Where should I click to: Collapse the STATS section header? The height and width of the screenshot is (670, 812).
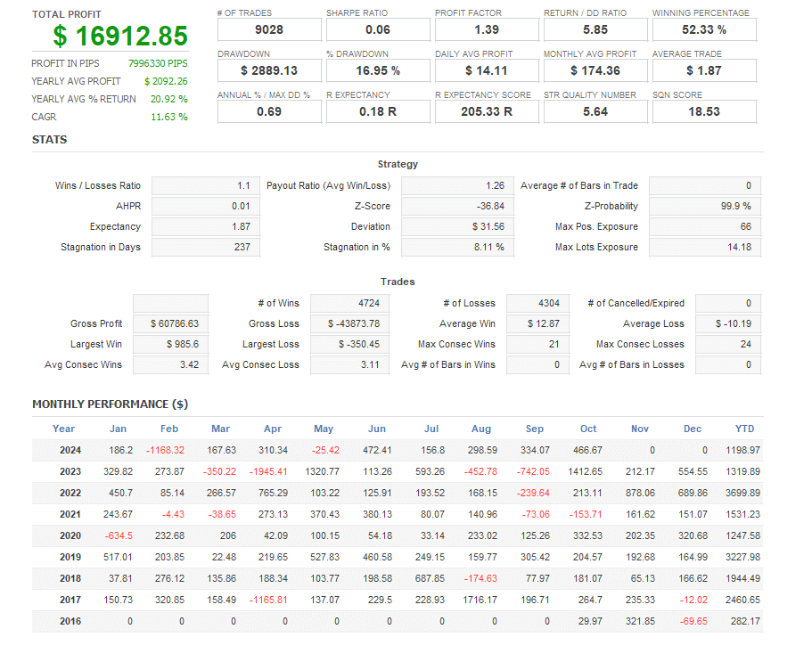49,140
